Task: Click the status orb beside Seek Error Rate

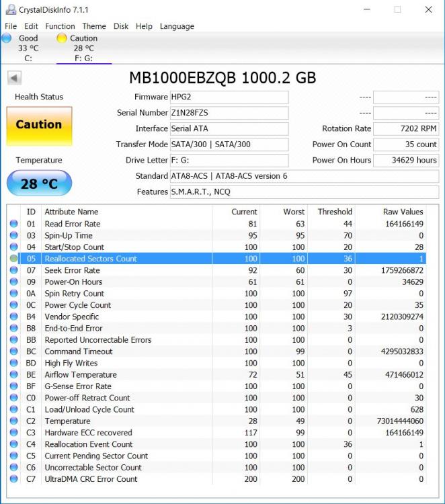Action: coord(14,270)
